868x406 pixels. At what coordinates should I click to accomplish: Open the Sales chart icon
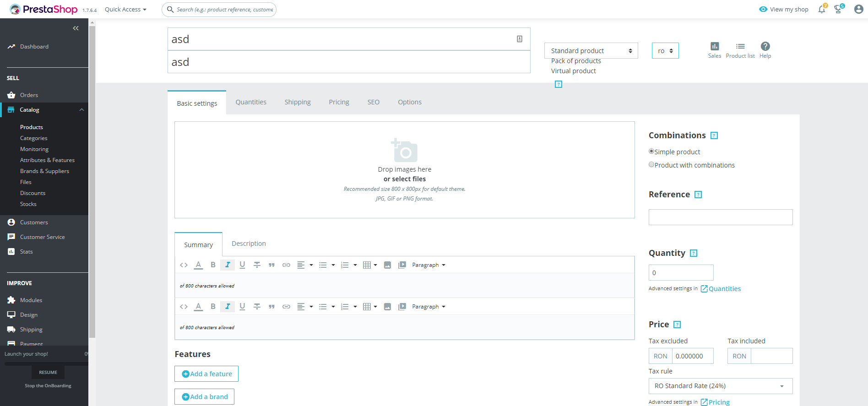(x=715, y=46)
